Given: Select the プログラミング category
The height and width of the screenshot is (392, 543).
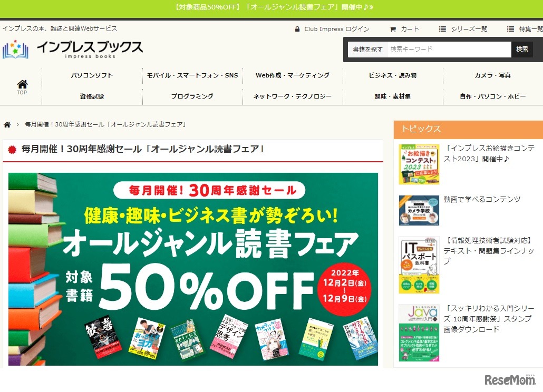Looking at the screenshot, I should click(x=192, y=96).
